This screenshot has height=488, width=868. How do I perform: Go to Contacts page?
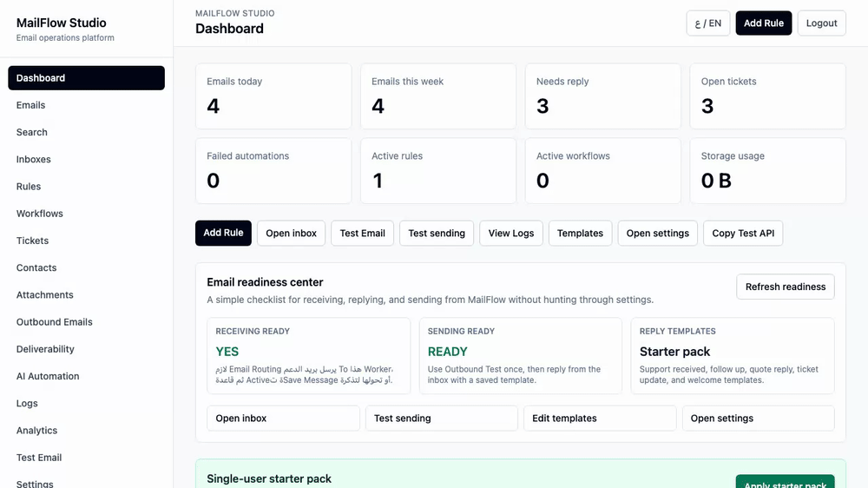(86, 268)
